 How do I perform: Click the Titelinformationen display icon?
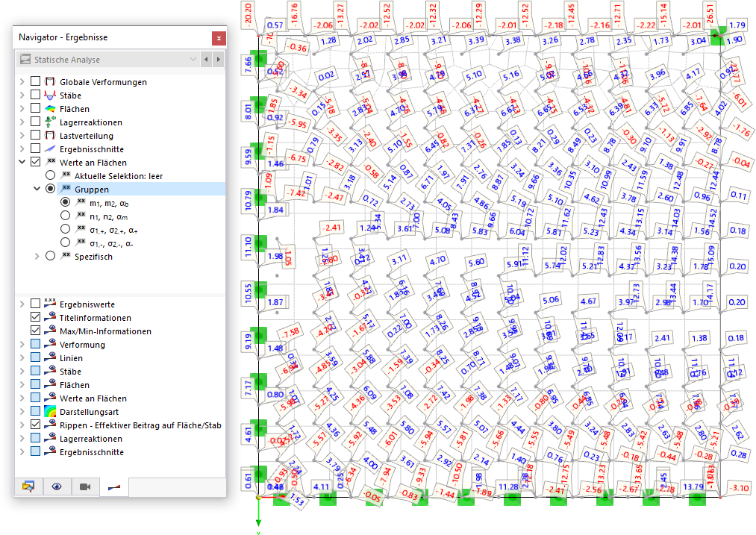coord(50,317)
